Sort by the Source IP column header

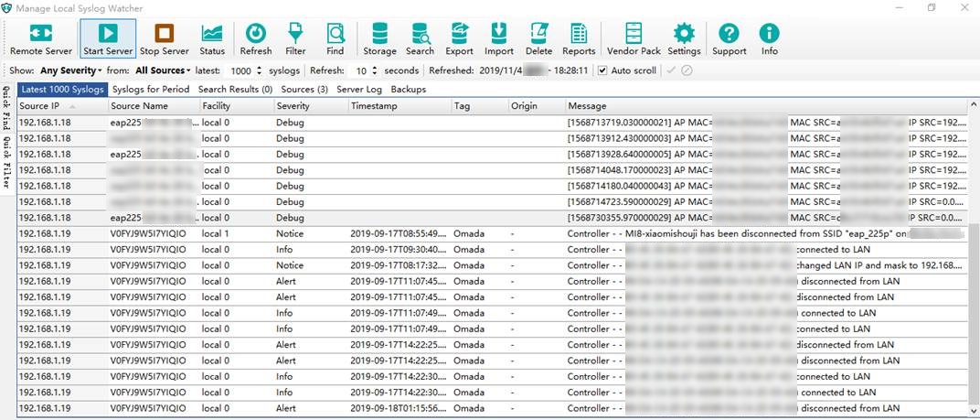(x=62, y=106)
